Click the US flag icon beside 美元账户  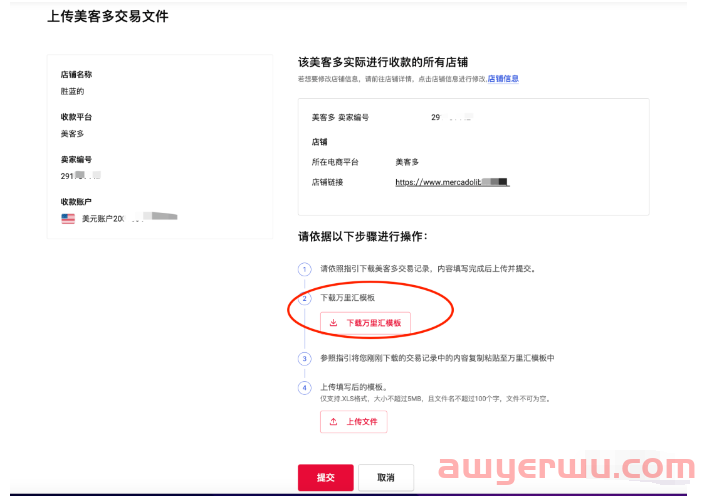[68, 219]
